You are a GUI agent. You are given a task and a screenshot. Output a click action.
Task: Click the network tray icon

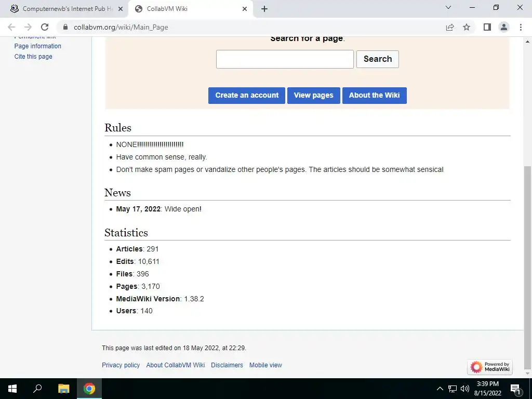453,389
